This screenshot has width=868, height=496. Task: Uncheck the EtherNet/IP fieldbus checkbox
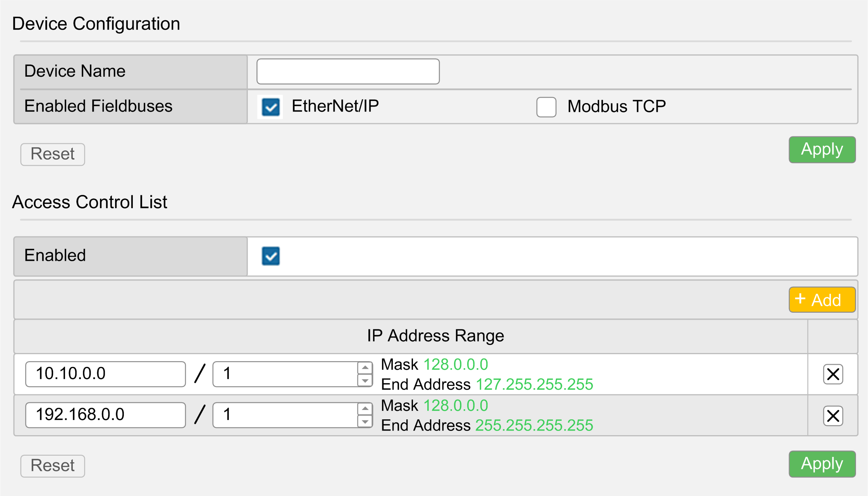pyautogui.click(x=270, y=107)
